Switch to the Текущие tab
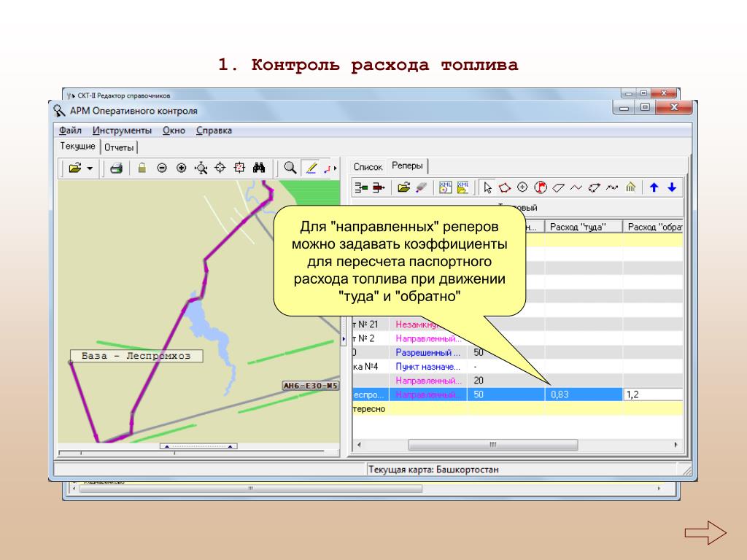 77,146
